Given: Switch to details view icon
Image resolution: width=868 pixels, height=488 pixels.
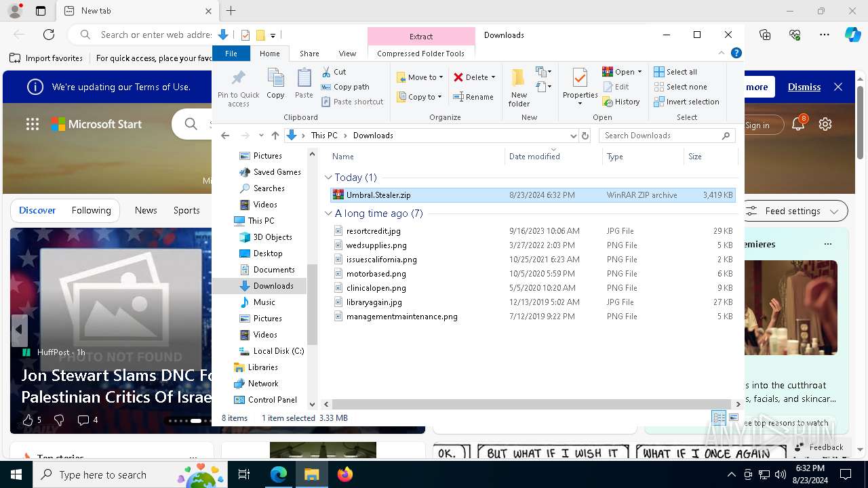Looking at the screenshot, I should tap(719, 418).
